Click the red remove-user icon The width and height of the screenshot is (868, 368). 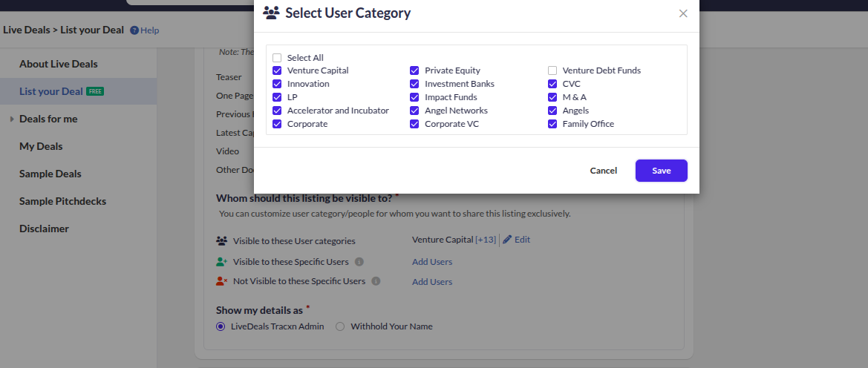point(221,282)
